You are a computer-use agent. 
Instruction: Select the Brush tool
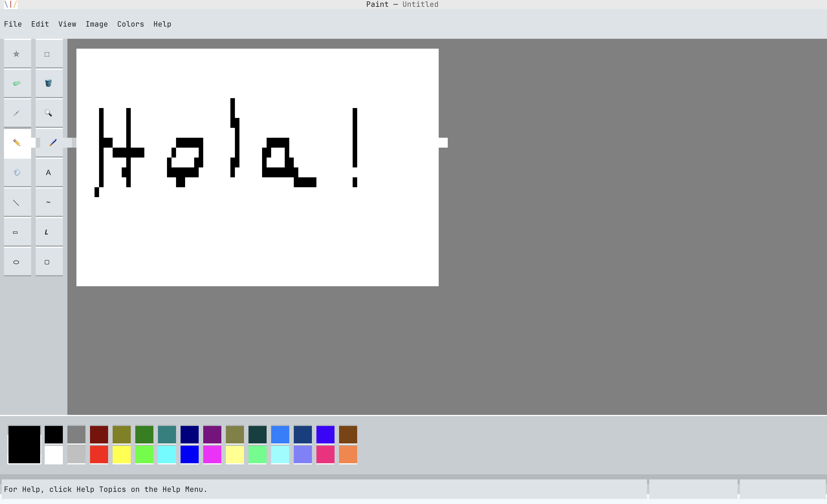click(49, 143)
